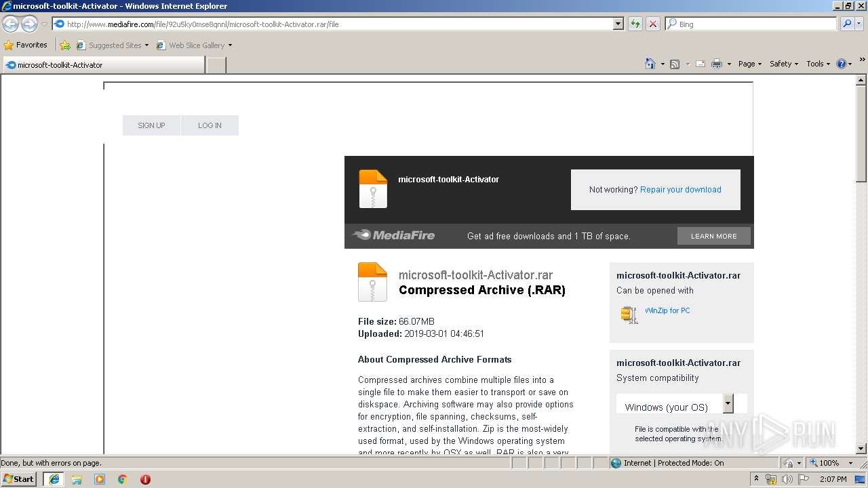The image size is (868, 488).
Task: Click the Home page icon
Action: pos(650,64)
